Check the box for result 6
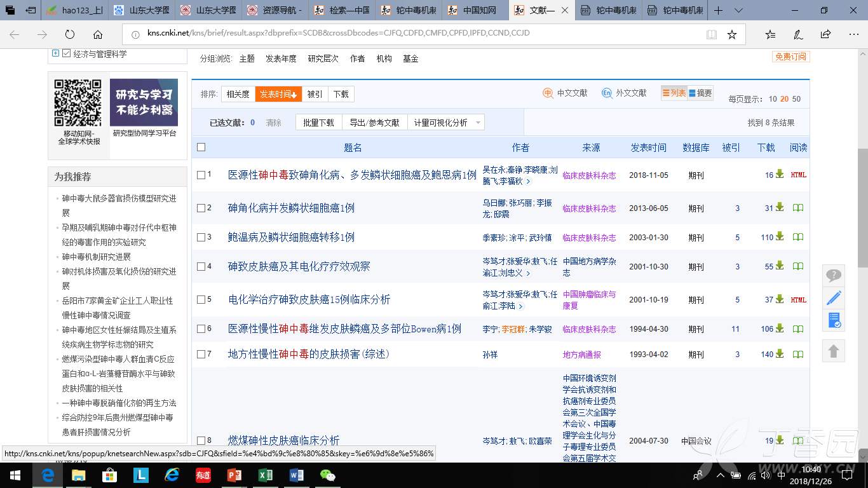The image size is (868, 488). (201, 329)
